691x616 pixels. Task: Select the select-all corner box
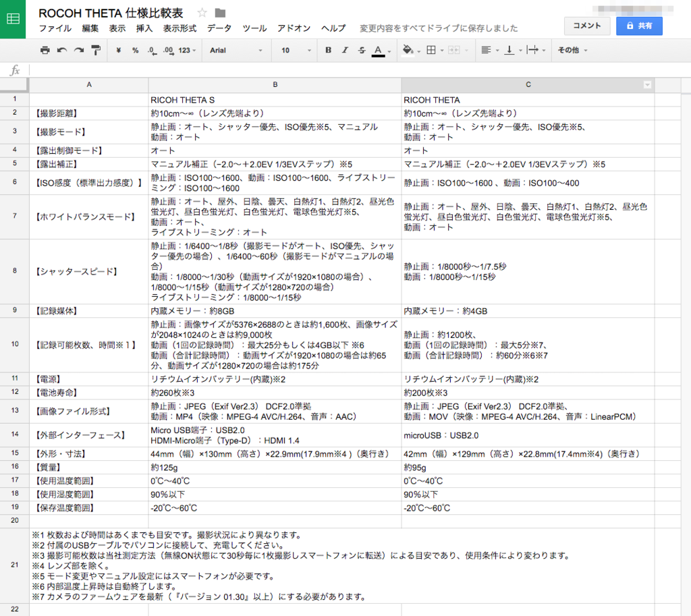(15, 84)
